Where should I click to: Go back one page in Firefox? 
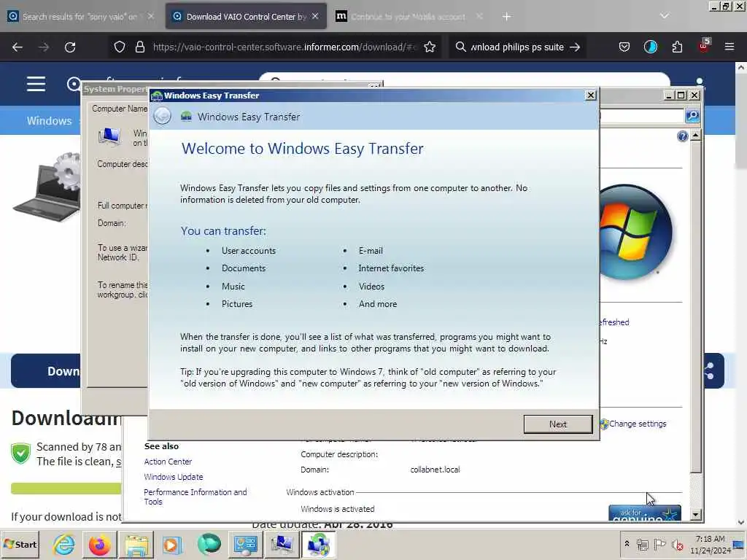(x=18, y=47)
